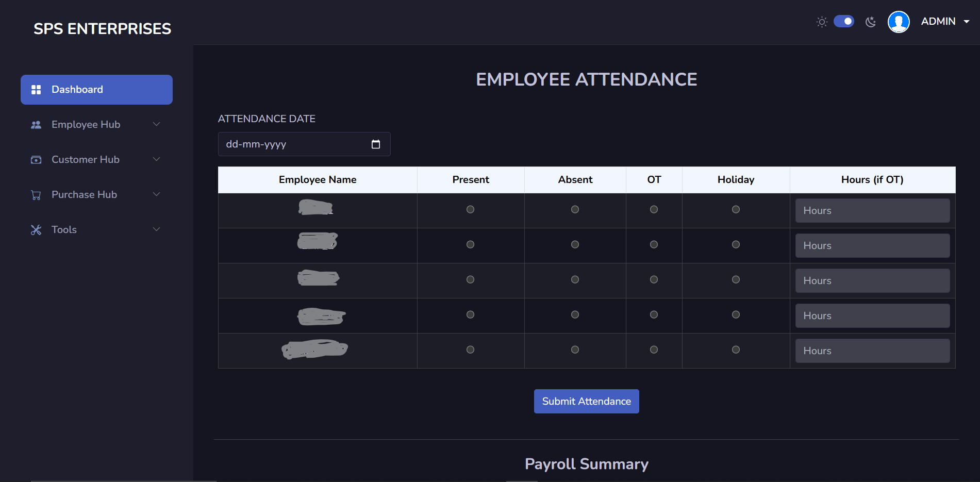Open the ADMIN dropdown arrow
Image resolution: width=980 pixels, height=482 pixels.
[x=967, y=22]
